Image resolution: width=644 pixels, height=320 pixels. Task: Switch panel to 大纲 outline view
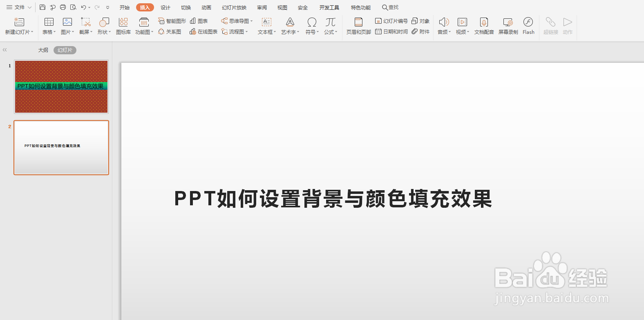click(43, 50)
